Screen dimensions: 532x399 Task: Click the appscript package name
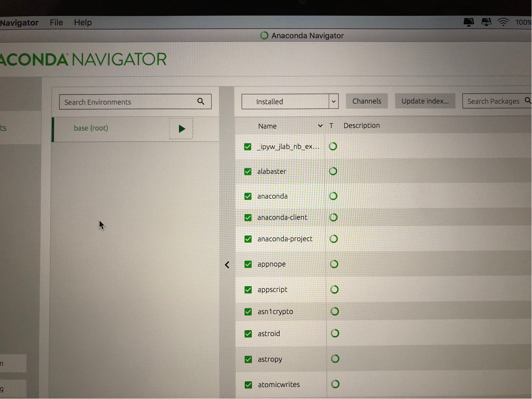tap(272, 290)
